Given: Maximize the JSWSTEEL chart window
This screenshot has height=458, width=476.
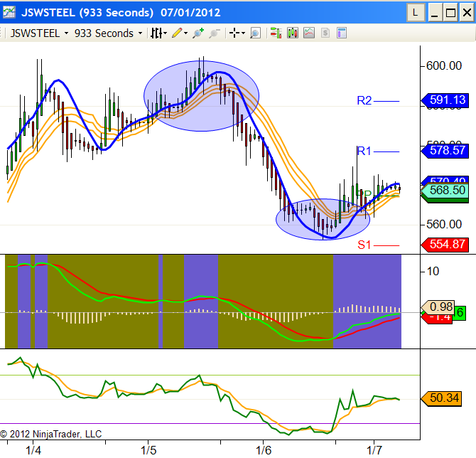Looking at the screenshot, I should 451,13.
